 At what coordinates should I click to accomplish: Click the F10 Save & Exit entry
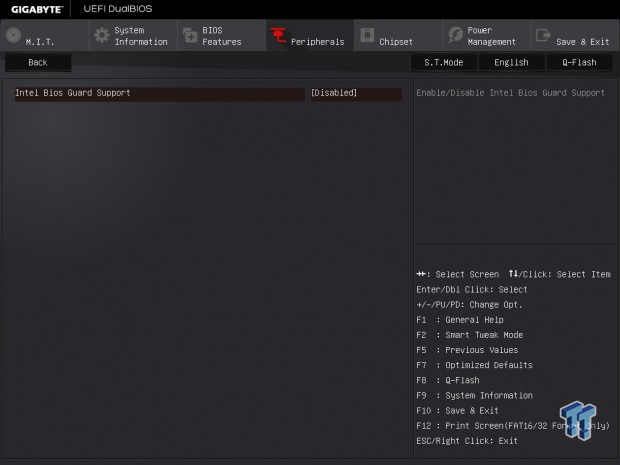457,410
